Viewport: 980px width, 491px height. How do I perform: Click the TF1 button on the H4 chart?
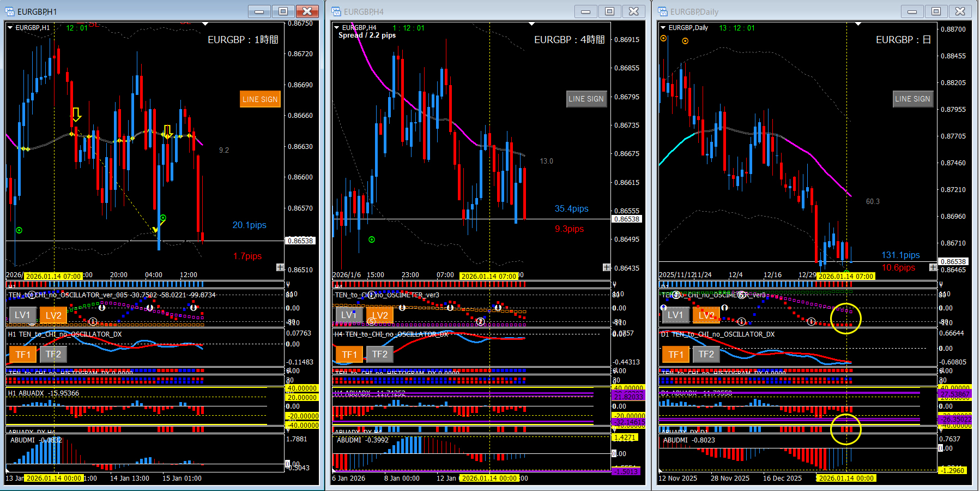349,354
